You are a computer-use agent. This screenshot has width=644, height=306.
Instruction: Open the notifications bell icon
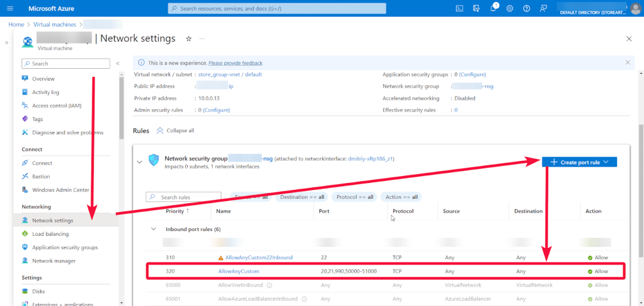(x=493, y=8)
